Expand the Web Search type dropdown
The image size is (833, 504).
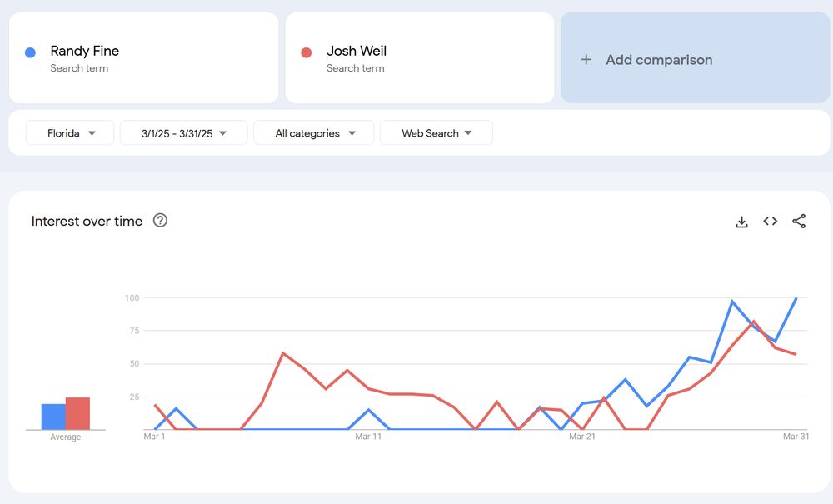[x=436, y=133]
